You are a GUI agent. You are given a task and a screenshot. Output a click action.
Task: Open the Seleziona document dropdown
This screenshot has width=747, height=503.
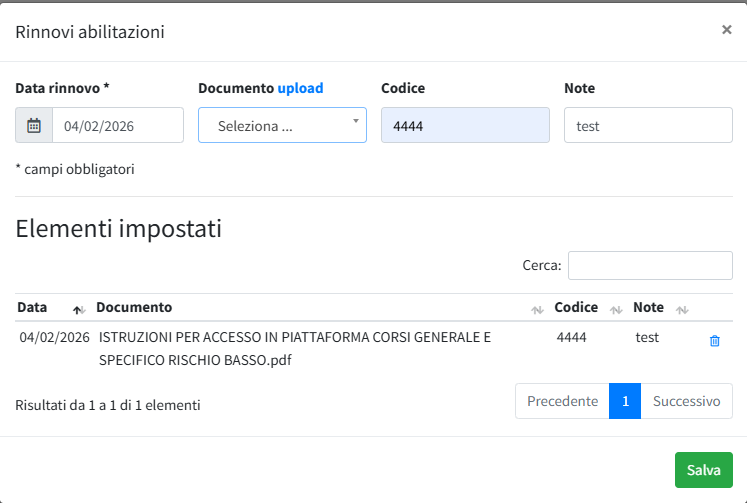click(282, 126)
